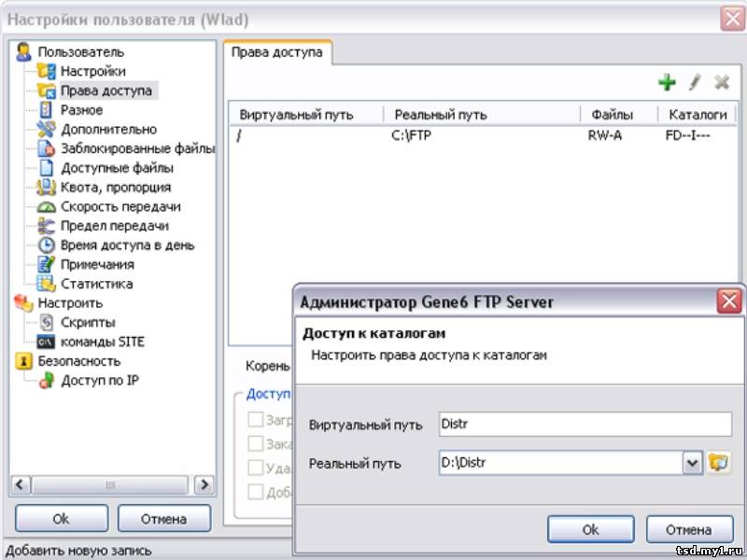This screenshot has width=747, height=560.
Task: Switch to the Права доступа tab
Action: coord(277,52)
